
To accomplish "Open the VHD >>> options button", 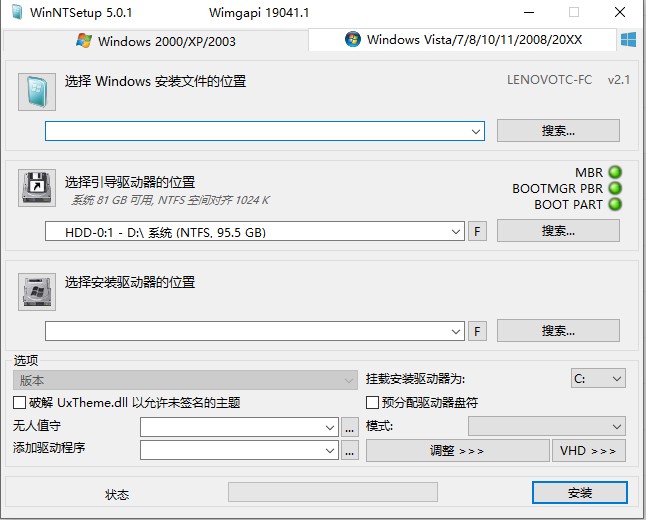I will pyautogui.click(x=588, y=451).
